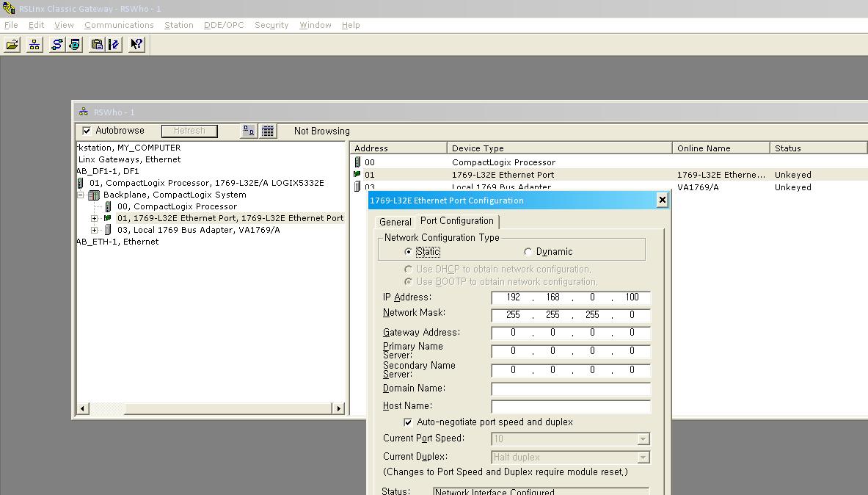Viewport: 868px width, 495px height.
Task: Toggle the Autobrowse checkbox
Action: tap(87, 131)
